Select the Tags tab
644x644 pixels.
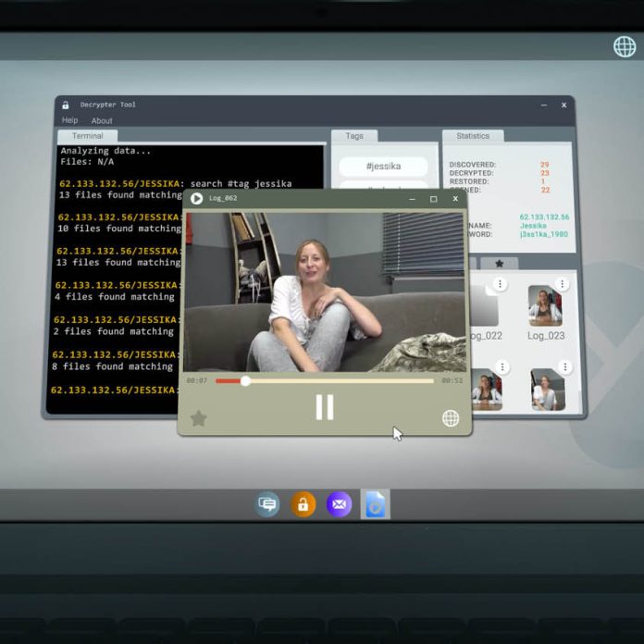tap(354, 136)
